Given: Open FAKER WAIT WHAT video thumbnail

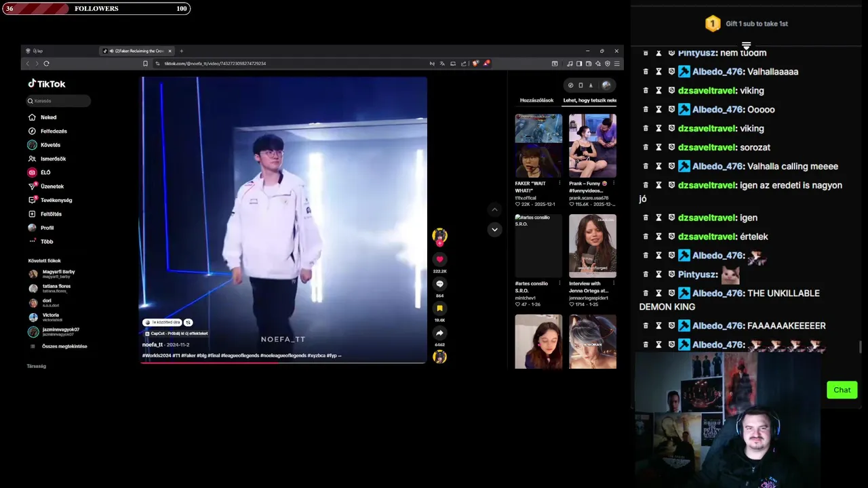Looking at the screenshot, I should 538,146.
